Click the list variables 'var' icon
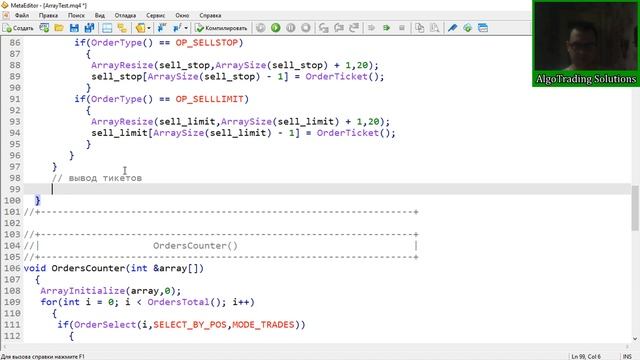Image resolution: width=640 pixels, height=360 pixels. (x=162, y=28)
